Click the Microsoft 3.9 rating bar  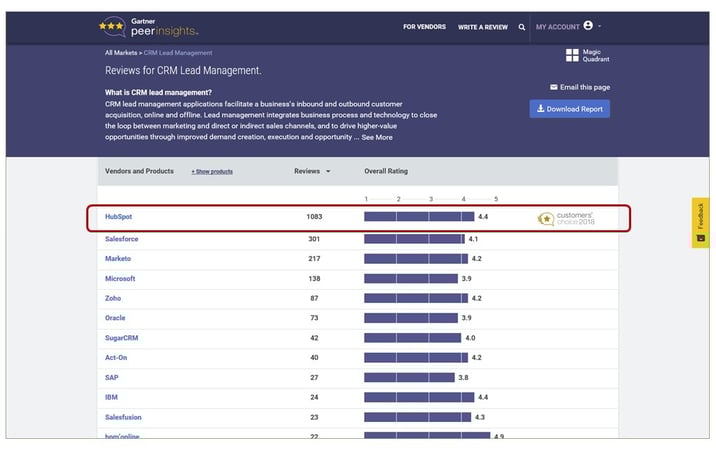(x=410, y=278)
